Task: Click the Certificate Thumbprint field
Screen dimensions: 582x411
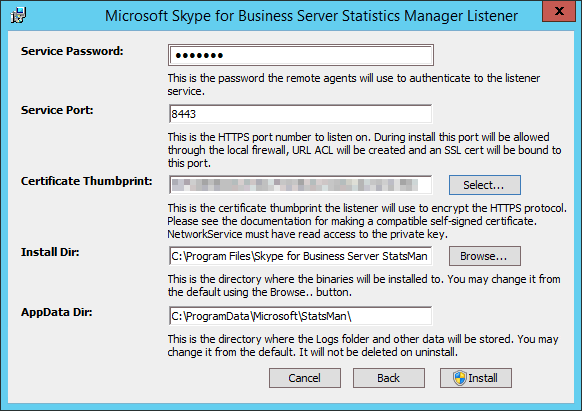Action: tap(301, 185)
